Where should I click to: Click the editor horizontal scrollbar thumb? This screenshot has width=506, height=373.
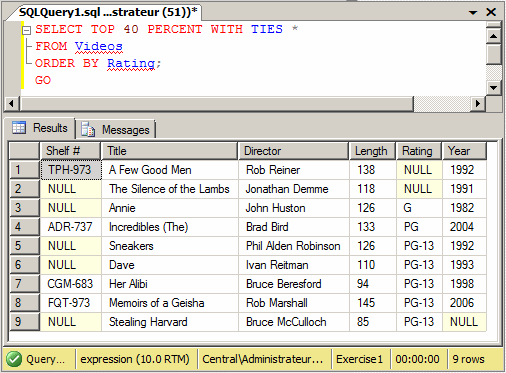coord(217,104)
